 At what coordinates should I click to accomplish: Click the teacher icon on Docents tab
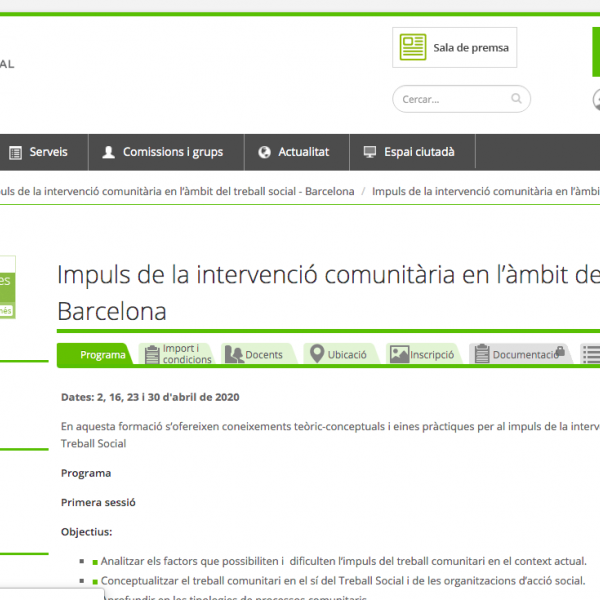[234, 354]
